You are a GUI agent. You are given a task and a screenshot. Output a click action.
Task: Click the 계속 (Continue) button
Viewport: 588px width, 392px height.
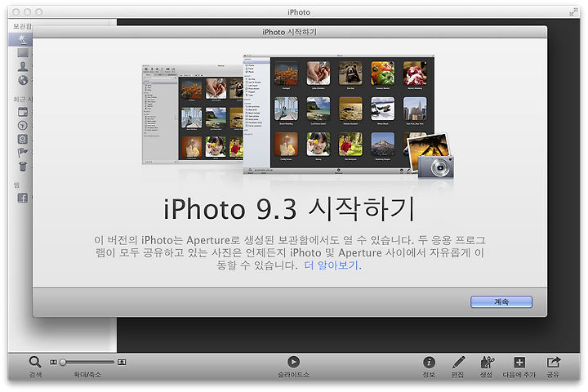[x=501, y=301]
